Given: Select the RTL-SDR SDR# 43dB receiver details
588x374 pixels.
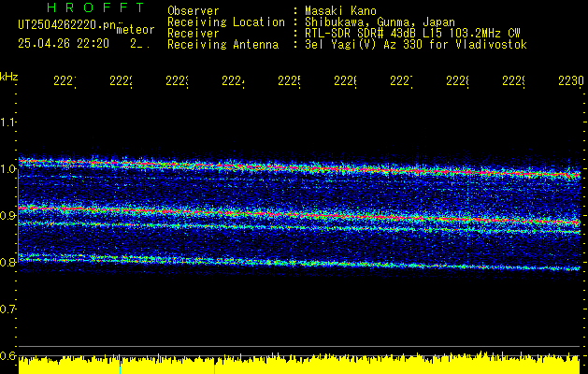Looking at the screenshot, I should click(x=412, y=34).
